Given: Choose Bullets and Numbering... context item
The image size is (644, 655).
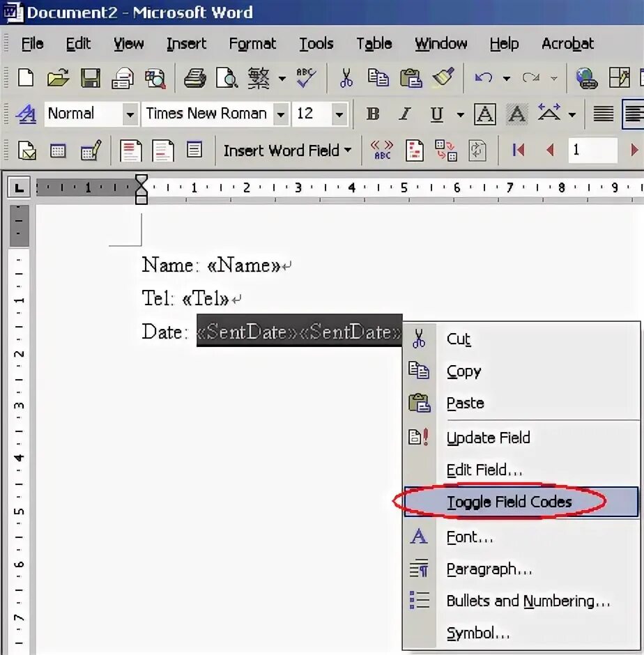Looking at the screenshot, I should [x=521, y=601].
